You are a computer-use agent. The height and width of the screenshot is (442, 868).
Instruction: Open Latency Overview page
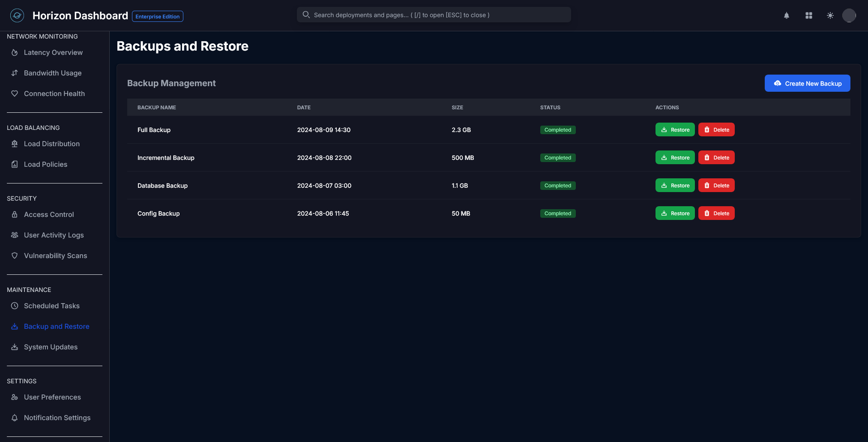(x=54, y=52)
